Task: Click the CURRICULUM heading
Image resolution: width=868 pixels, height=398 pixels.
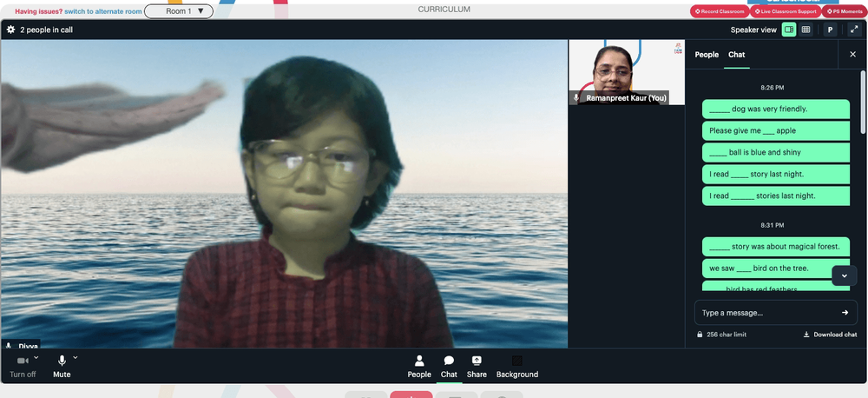Action: pyautogui.click(x=444, y=10)
